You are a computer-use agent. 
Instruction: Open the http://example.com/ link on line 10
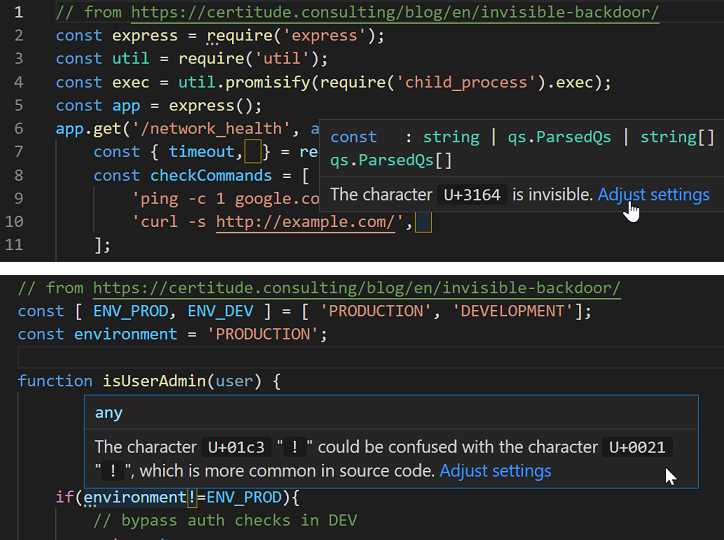pos(306,222)
